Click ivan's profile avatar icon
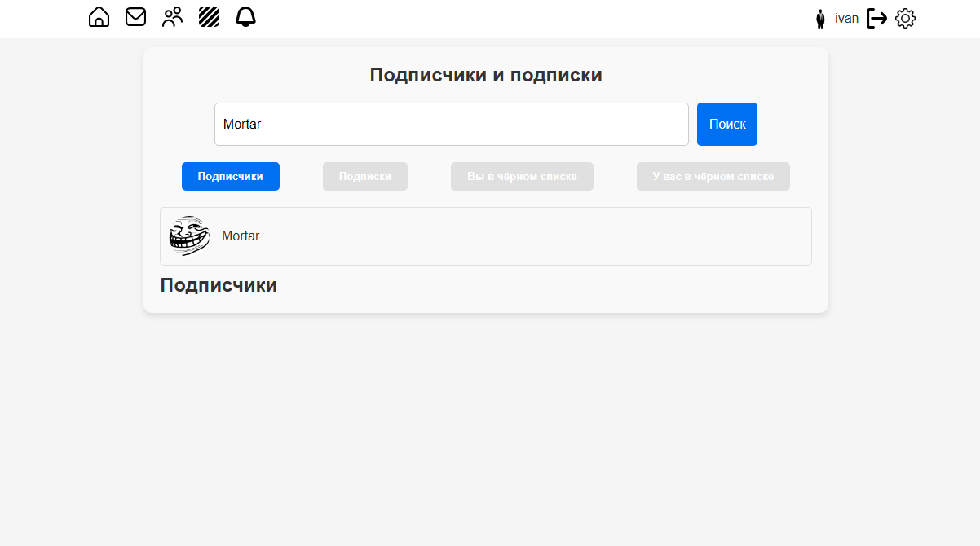This screenshot has height=546, width=980. (821, 19)
